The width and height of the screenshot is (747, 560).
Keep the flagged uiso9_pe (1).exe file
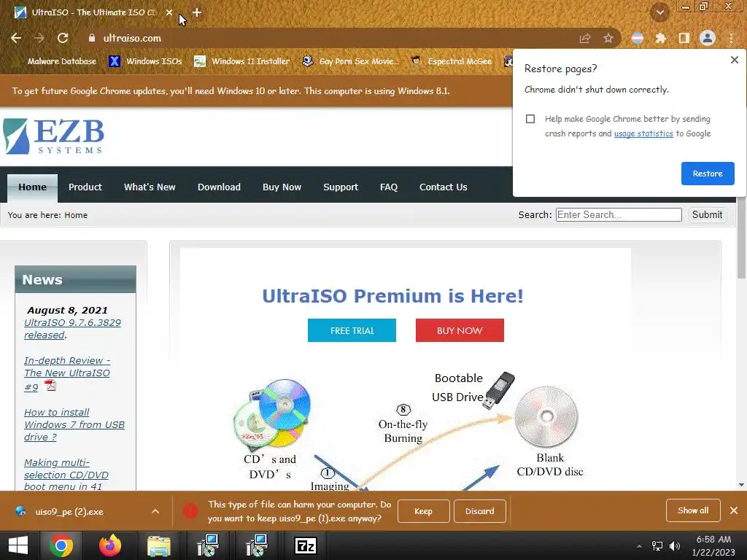[x=423, y=511]
